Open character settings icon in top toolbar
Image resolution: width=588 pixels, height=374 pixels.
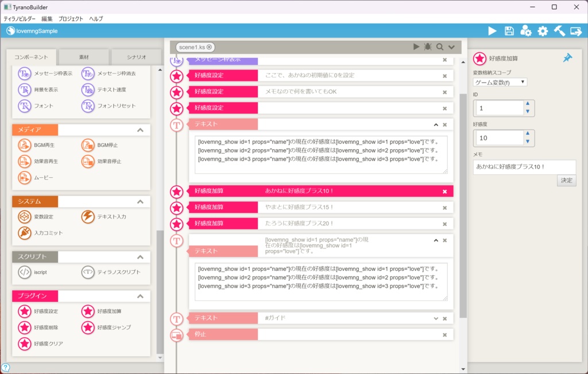pos(526,31)
